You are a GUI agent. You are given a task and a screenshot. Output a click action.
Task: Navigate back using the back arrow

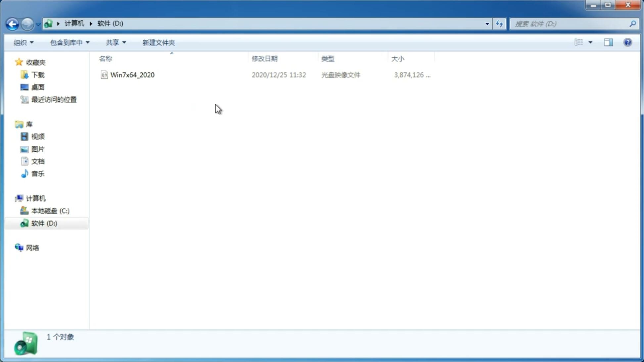[12, 24]
